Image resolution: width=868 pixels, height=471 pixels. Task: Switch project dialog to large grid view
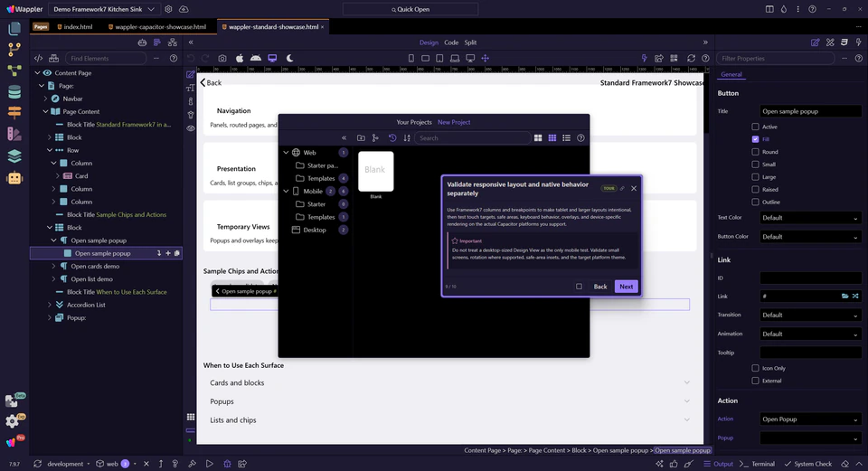(537, 137)
